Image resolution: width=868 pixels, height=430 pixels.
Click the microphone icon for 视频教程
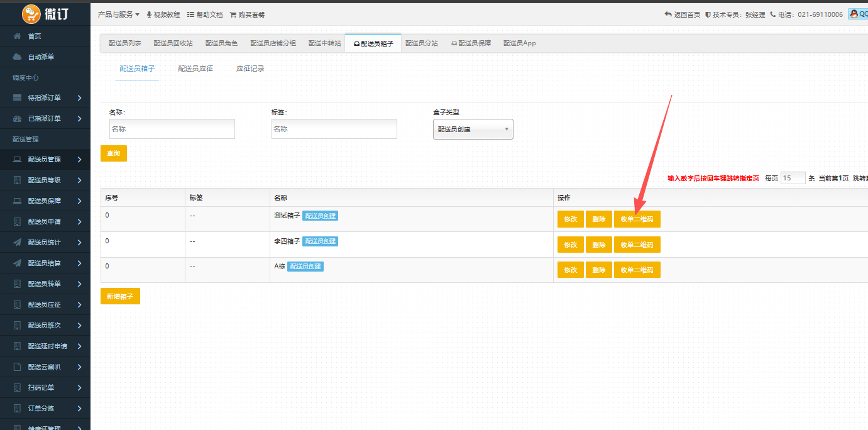[x=149, y=14]
